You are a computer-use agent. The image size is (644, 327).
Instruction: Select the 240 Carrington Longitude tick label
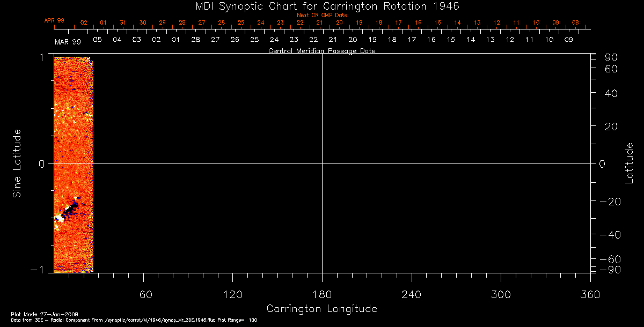(x=411, y=294)
